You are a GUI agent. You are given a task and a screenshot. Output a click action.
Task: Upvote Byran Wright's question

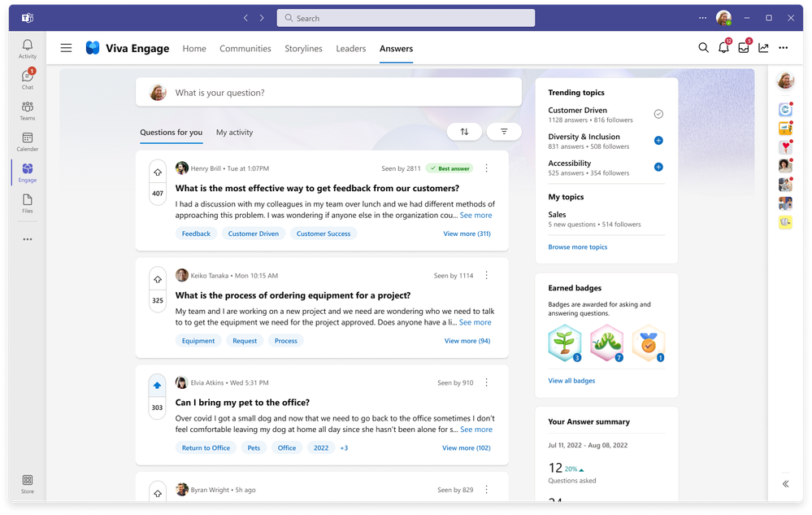coord(158,494)
